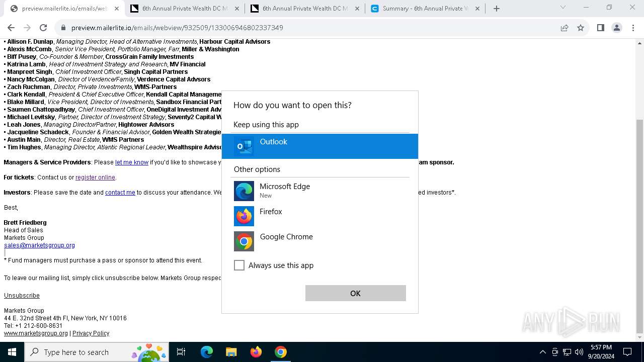Screen dimensions: 644x362
Task: Tick the Always use this app checkbox
Action: pyautogui.click(x=239, y=265)
